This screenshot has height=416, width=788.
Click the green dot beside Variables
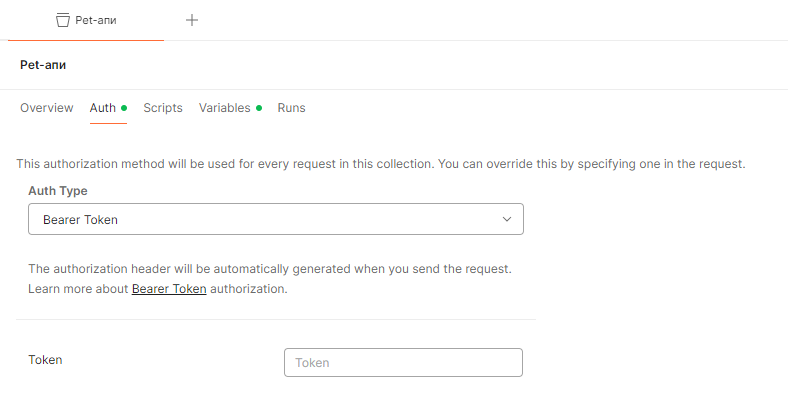[258, 108]
